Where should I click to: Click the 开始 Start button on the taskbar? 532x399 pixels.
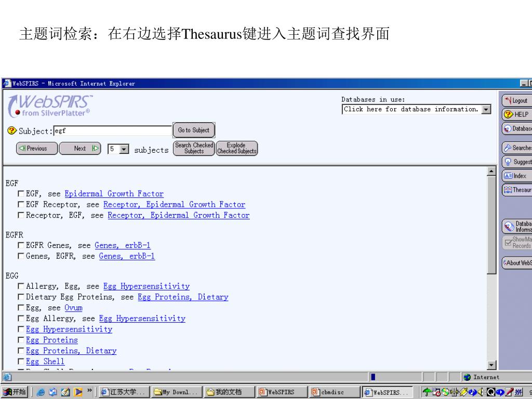point(15,392)
